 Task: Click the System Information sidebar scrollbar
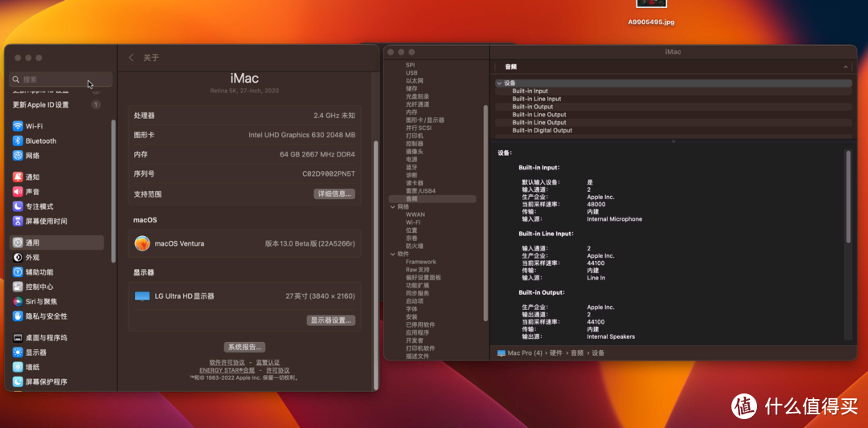[486, 213]
